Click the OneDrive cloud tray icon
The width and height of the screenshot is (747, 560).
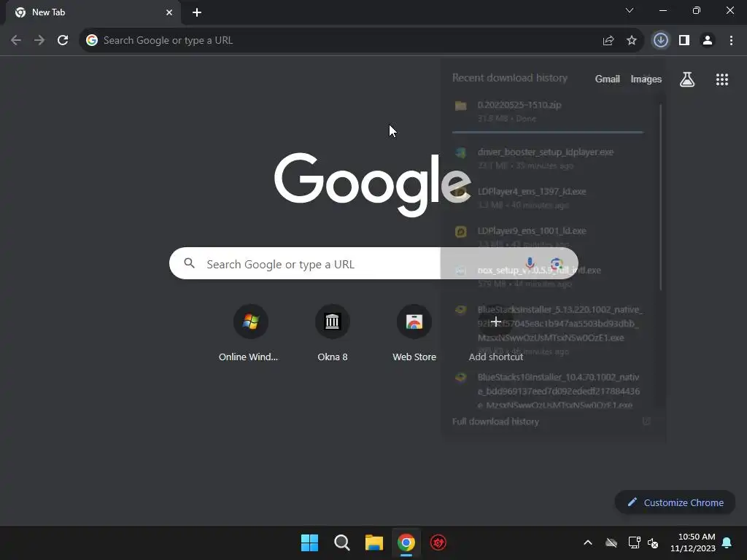coord(611,542)
